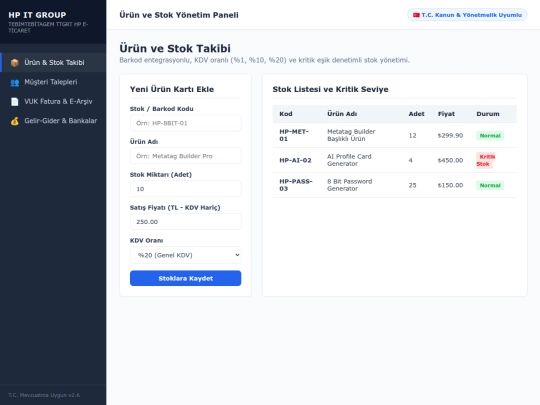Screen dimensions: 540x405
Task: Click the Ürün Adı input field
Action: click(186, 156)
